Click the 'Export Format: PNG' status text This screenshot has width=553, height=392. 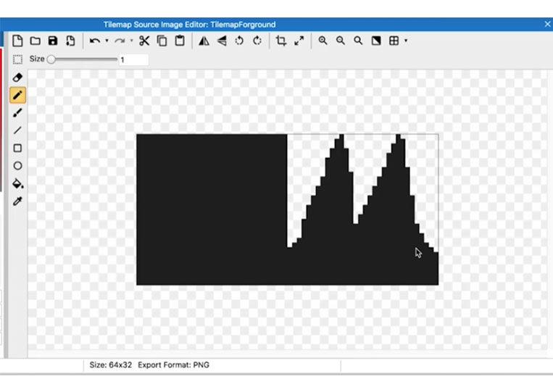(173, 365)
